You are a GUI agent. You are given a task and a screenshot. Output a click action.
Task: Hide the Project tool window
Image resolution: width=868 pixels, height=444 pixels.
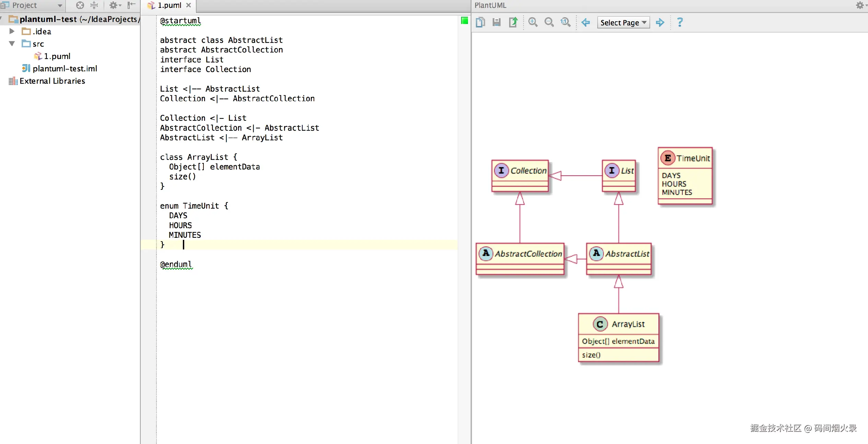(131, 5)
